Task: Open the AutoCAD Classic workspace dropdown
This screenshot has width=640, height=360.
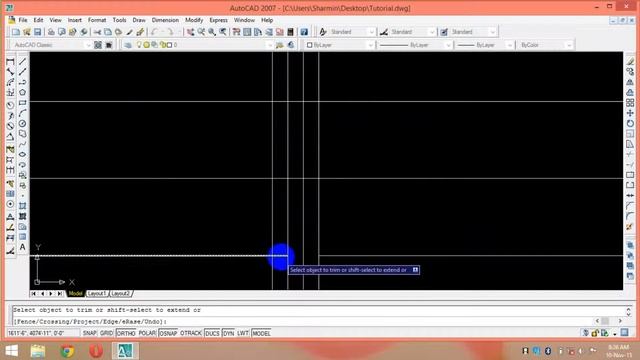Action: [x=51, y=45]
